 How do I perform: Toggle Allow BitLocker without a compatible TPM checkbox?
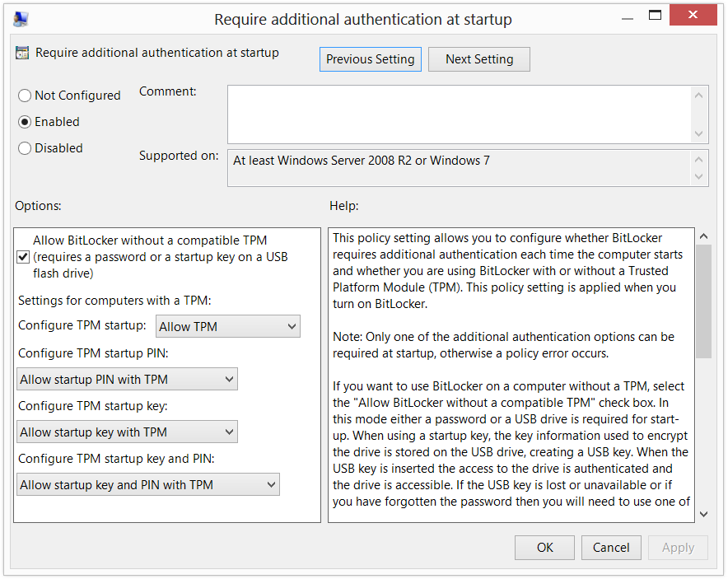(x=23, y=257)
